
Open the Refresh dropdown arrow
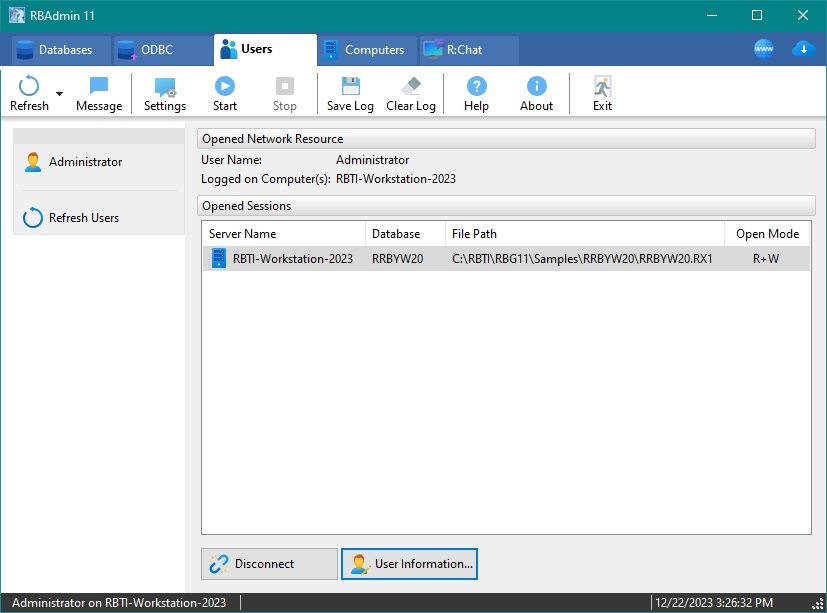pos(60,93)
